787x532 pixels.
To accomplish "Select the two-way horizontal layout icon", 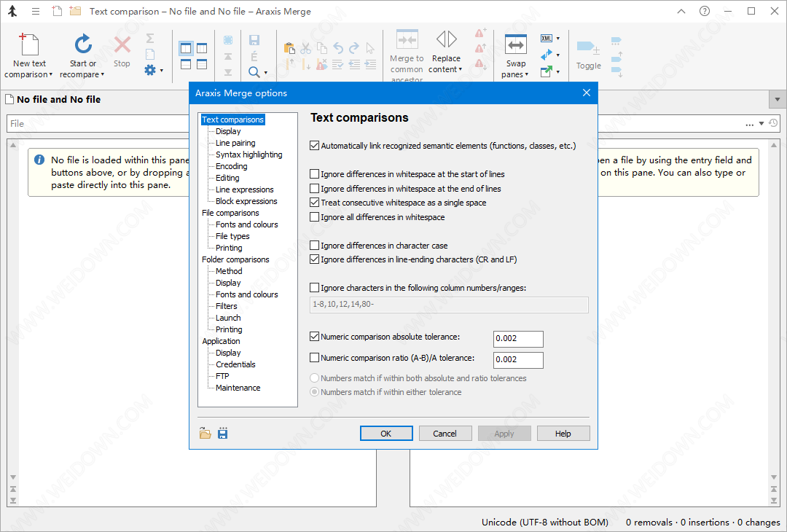I will (186, 64).
